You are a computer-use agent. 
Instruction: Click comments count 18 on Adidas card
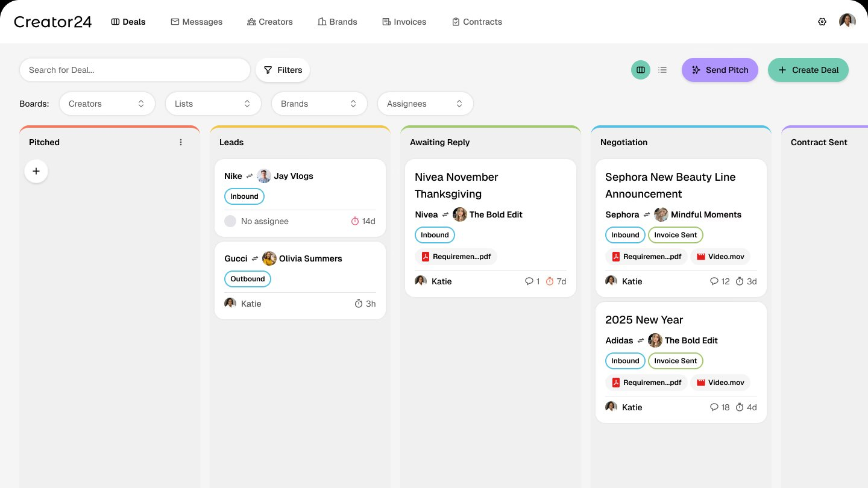(720, 407)
